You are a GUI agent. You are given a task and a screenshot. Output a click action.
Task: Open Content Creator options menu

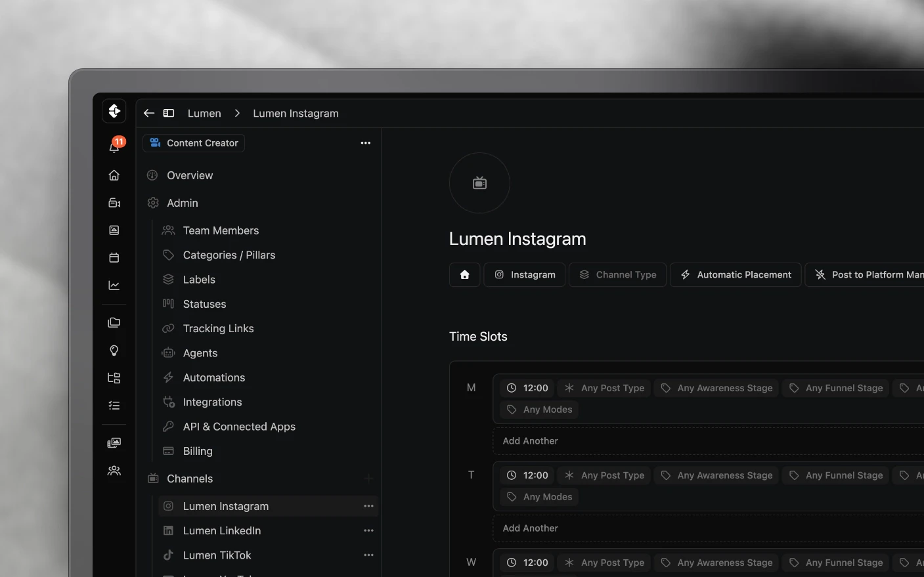click(366, 143)
